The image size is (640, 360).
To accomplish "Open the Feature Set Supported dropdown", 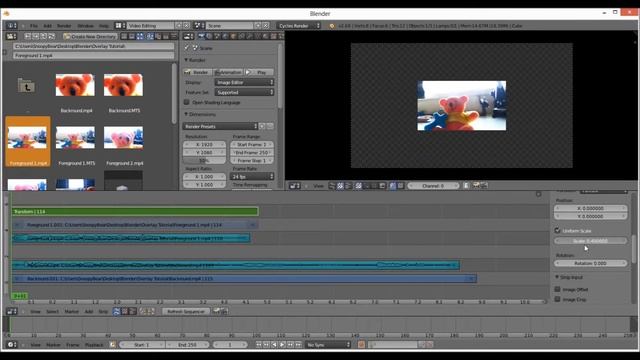I will point(244,92).
